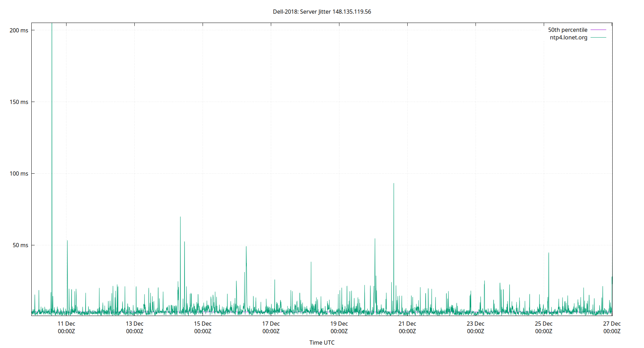Select the 13 Dec date label
The image size is (644, 348).
coord(134,323)
